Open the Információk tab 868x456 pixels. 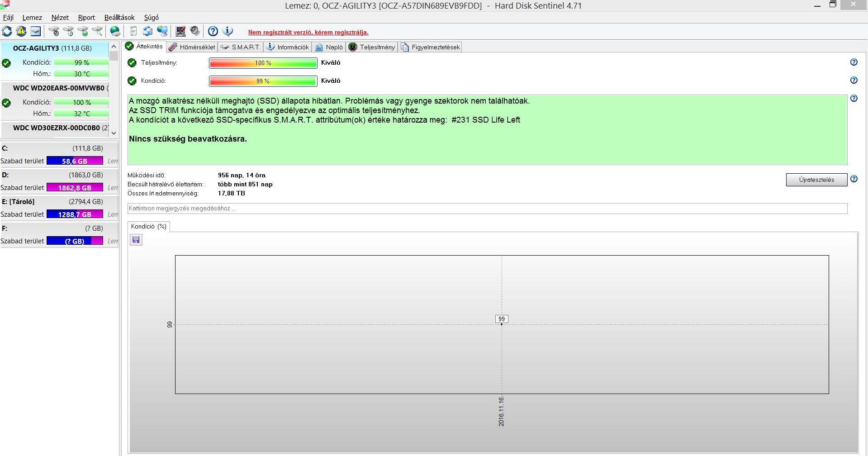point(288,47)
